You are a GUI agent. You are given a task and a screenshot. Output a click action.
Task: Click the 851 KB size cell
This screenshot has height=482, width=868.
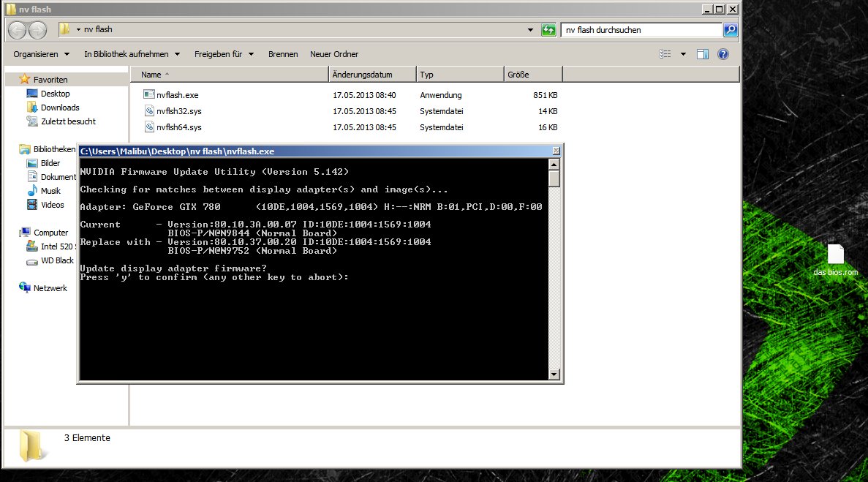(545, 95)
